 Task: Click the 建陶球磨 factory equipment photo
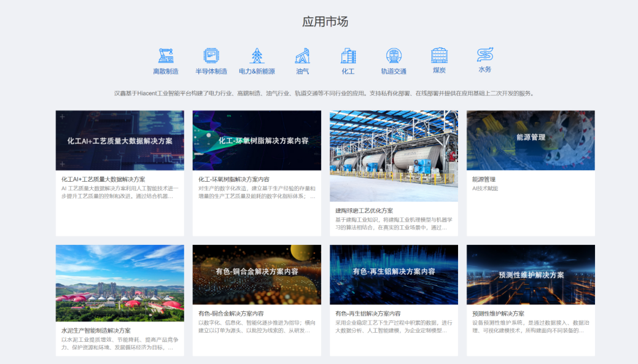394,156
